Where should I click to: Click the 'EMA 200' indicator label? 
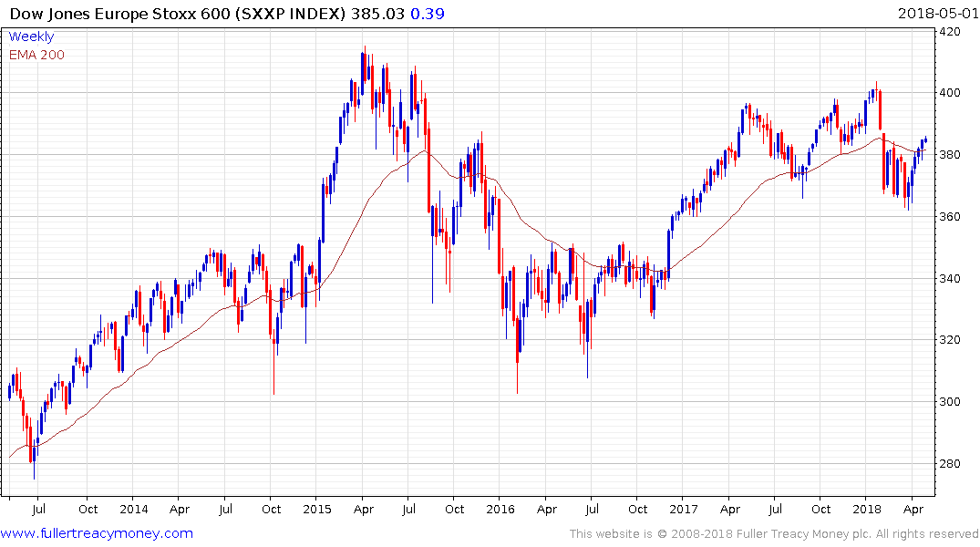(x=36, y=55)
